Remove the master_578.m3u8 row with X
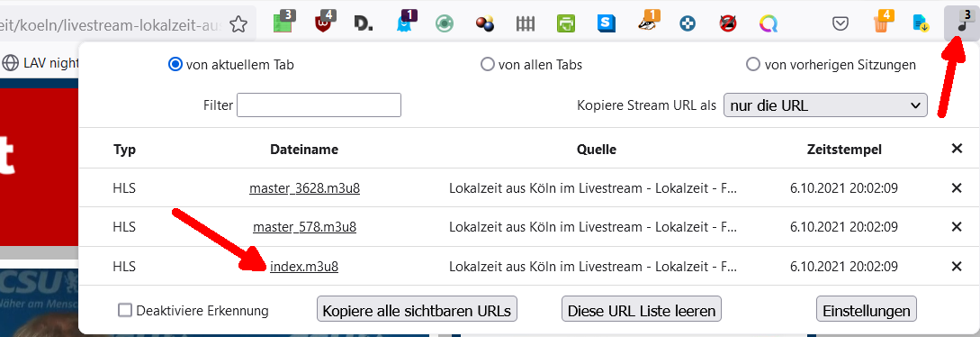This screenshot has height=337, width=980. tap(957, 227)
